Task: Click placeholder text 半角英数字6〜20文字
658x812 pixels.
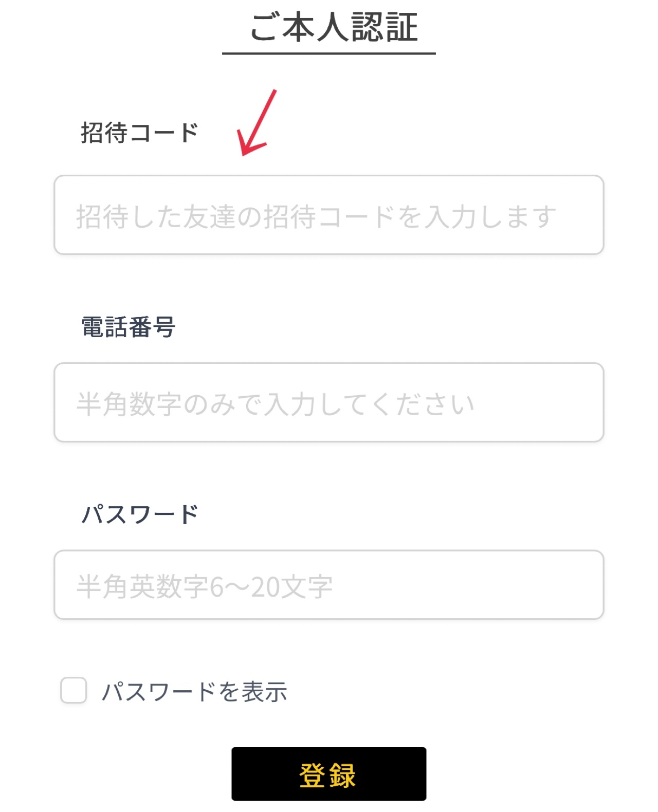Action: (205, 586)
